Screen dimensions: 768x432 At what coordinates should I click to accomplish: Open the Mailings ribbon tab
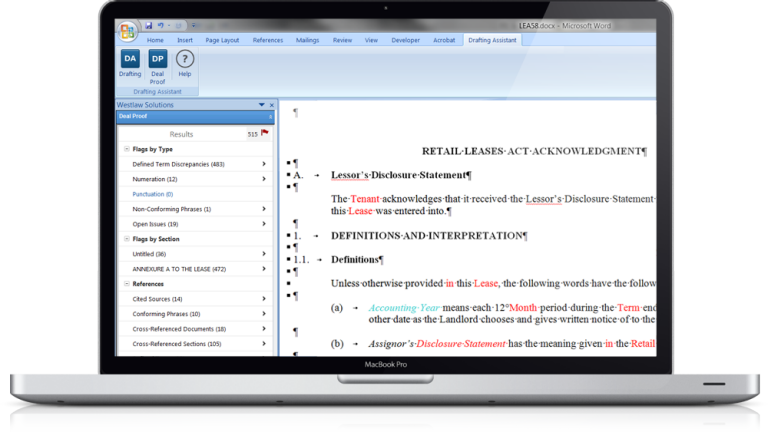coord(308,40)
